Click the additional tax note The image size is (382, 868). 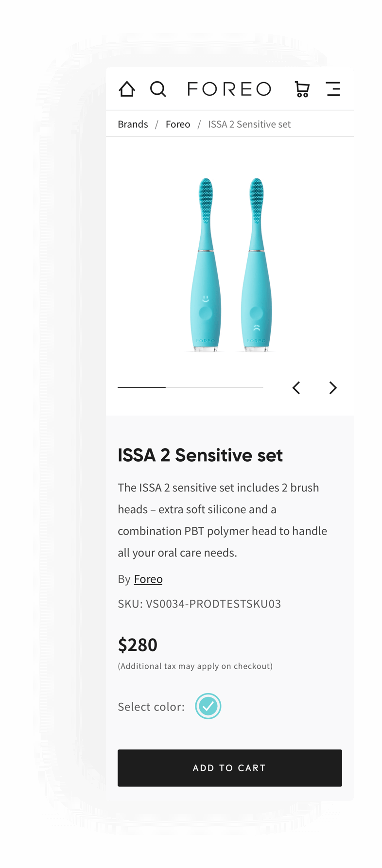pos(195,666)
